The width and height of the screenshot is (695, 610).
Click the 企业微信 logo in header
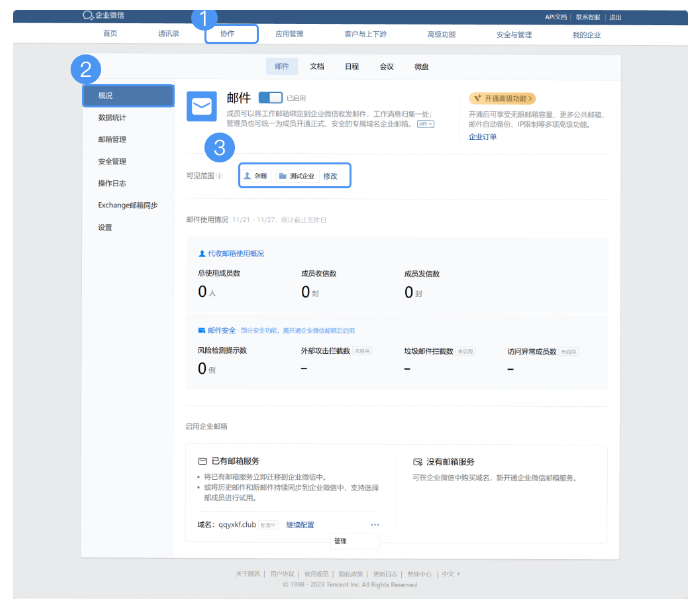click(103, 17)
